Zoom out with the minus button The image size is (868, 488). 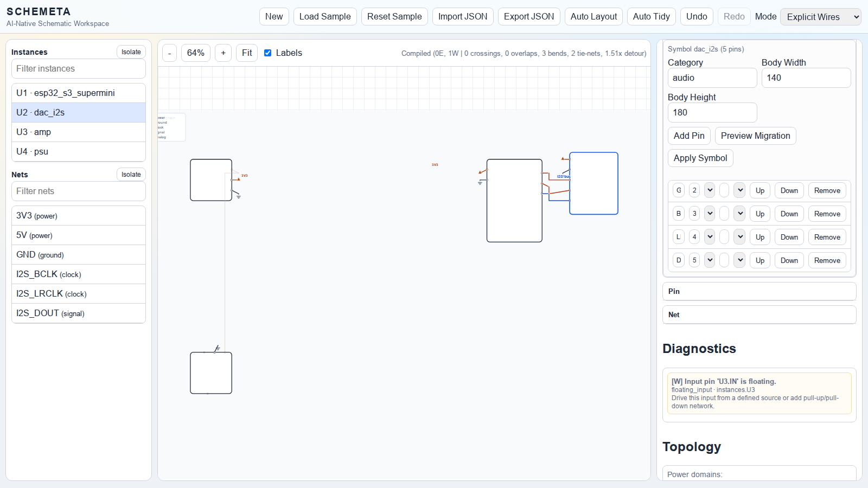(169, 53)
